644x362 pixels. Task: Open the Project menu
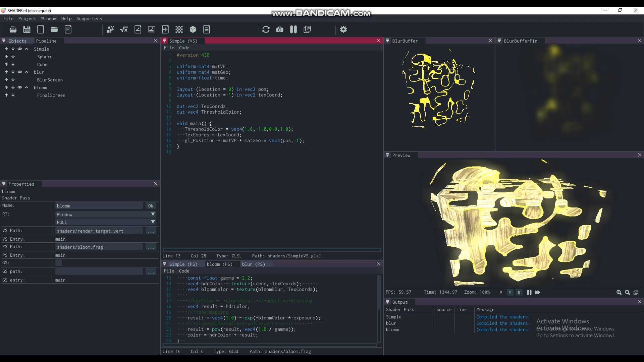(x=27, y=18)
